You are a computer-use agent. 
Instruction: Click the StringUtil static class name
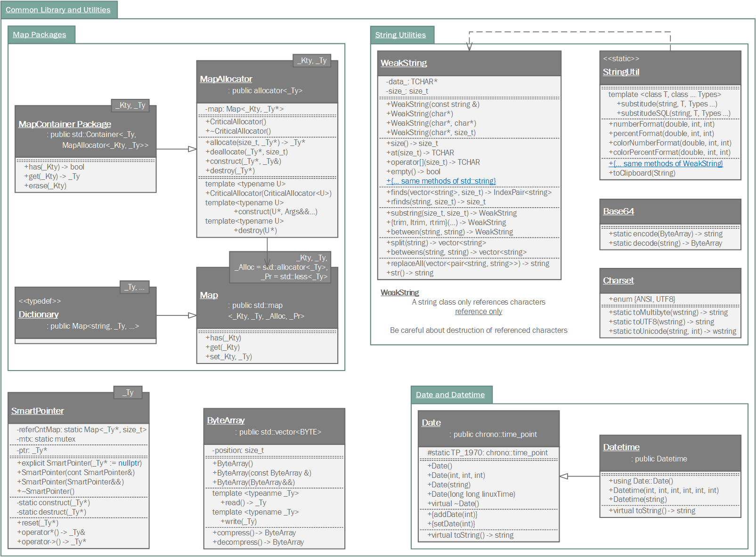[621, 72]
